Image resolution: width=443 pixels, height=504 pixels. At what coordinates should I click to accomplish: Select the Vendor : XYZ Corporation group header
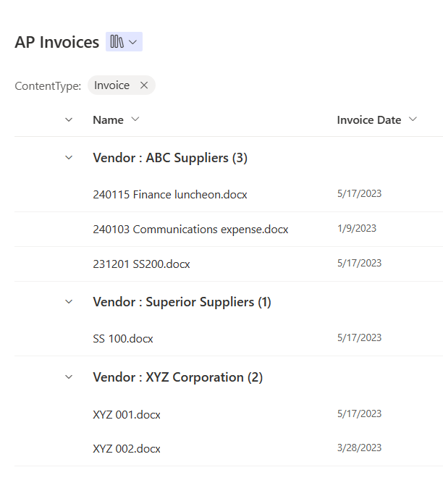pos(177,377)
